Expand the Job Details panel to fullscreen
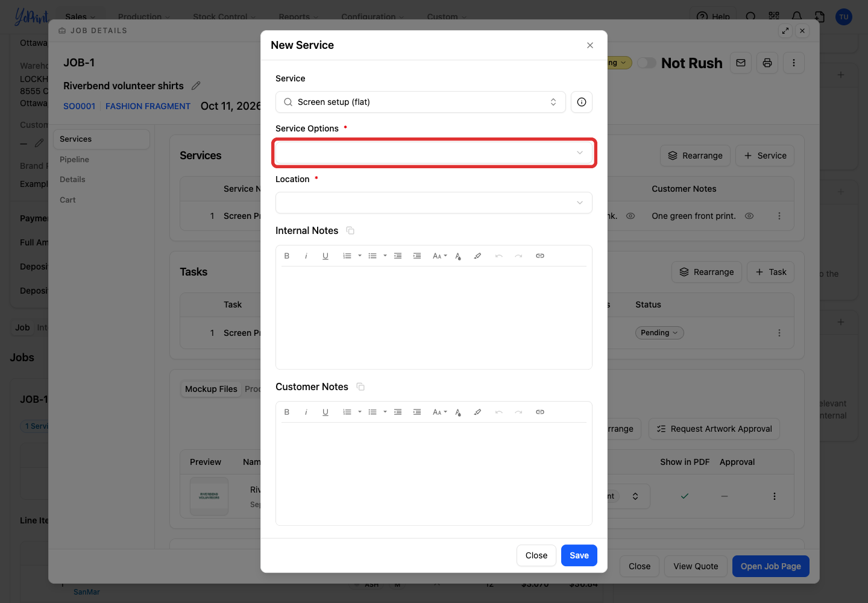 pyautogui.click(x=785, y=31)
